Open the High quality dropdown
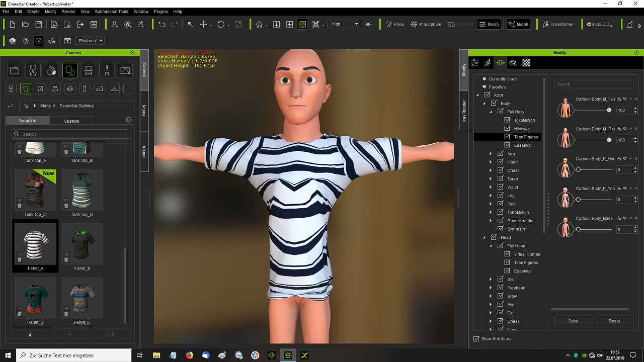Image resolution: width=644 pixels, height=362 pixels. click(x=344, y=24)
